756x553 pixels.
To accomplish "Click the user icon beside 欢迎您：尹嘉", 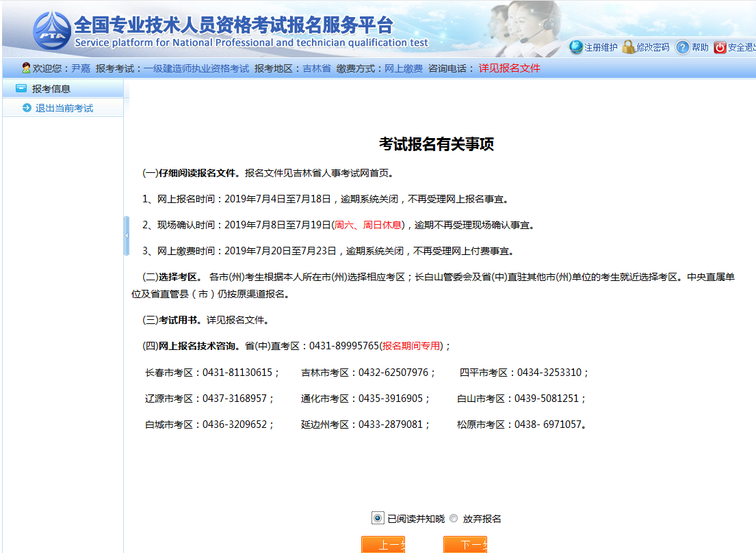I will 25,68.
